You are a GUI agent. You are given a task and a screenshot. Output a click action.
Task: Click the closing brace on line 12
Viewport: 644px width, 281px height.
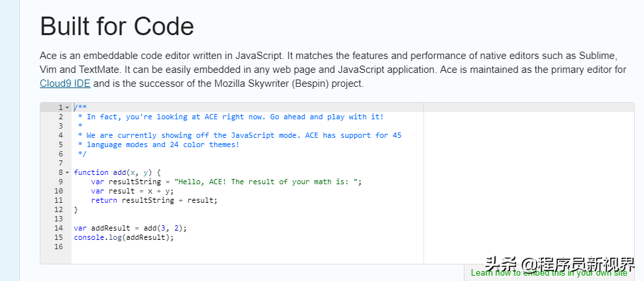point(76,209)
